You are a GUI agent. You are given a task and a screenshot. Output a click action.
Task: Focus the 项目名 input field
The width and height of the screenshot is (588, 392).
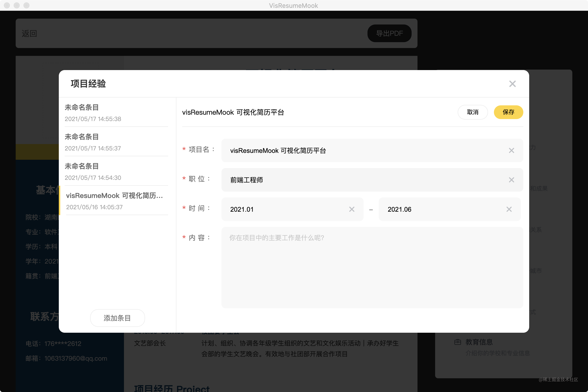tap(363, 150)
